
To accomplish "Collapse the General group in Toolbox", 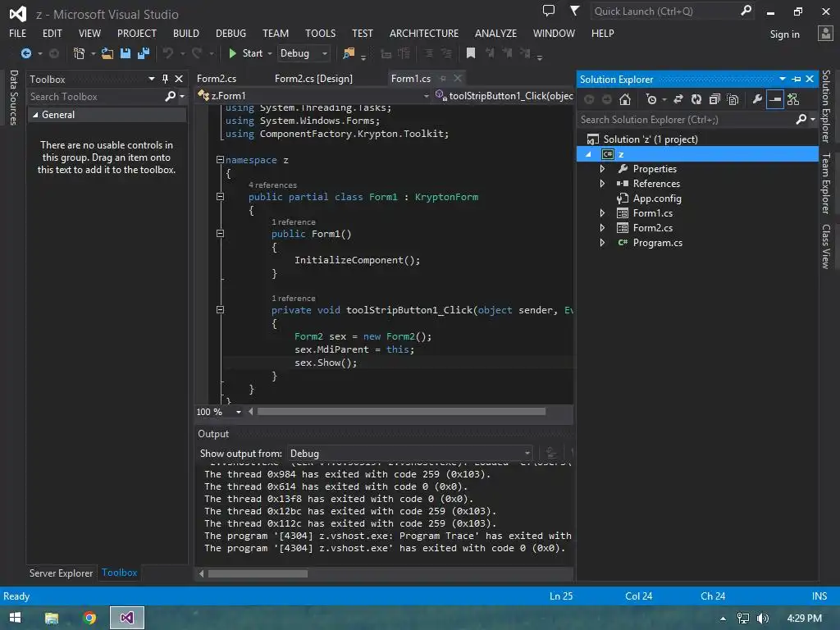I will 35,115.
